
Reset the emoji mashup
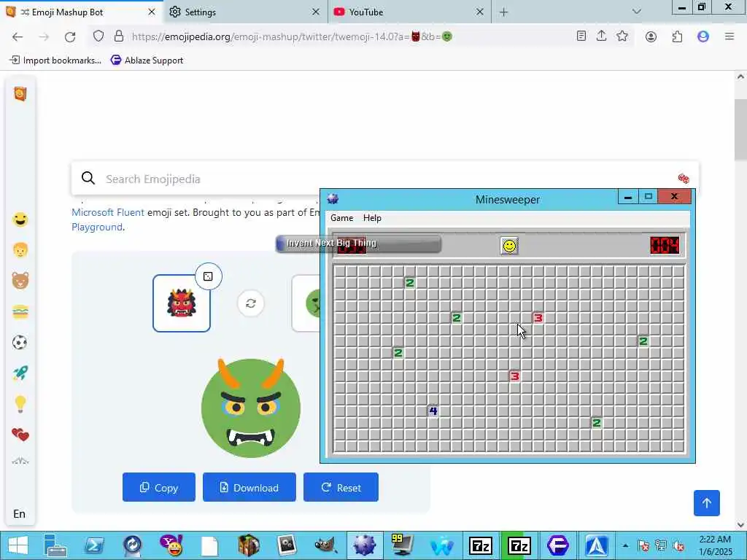coord(341,487)
